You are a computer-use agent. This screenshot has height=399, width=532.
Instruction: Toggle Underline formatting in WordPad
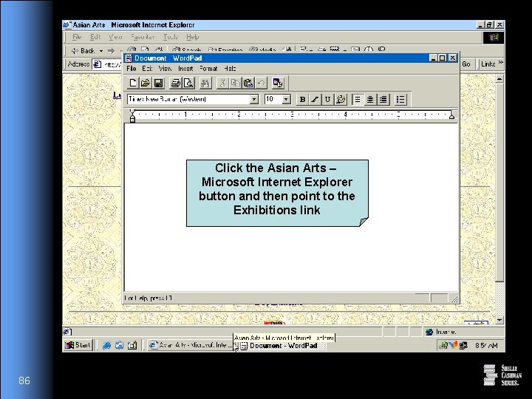click(327, 100)
